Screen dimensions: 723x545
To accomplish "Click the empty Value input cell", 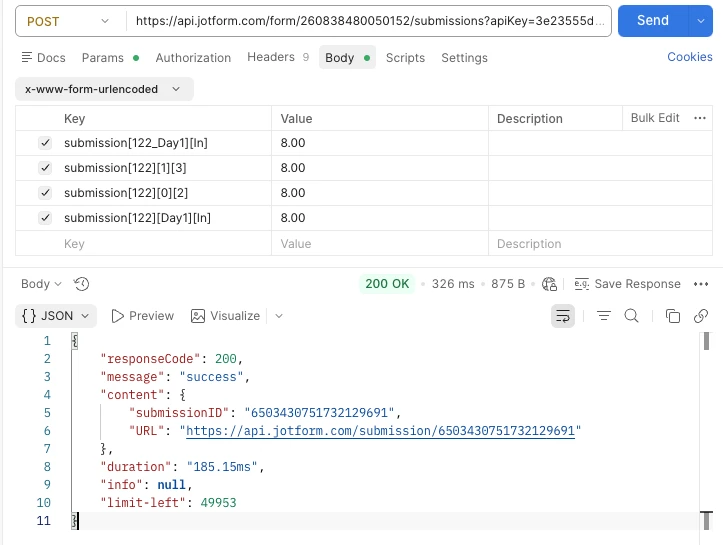I will [379, 243].
